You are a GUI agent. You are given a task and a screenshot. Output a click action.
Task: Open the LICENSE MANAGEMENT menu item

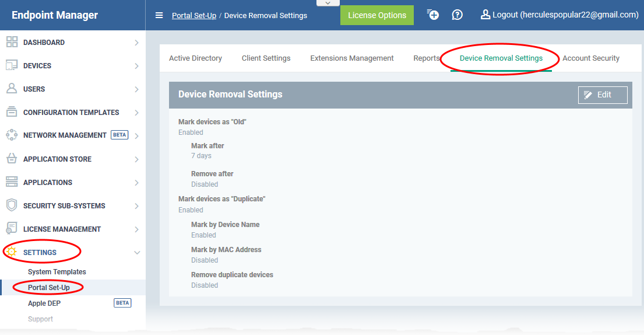click(62, 229)
